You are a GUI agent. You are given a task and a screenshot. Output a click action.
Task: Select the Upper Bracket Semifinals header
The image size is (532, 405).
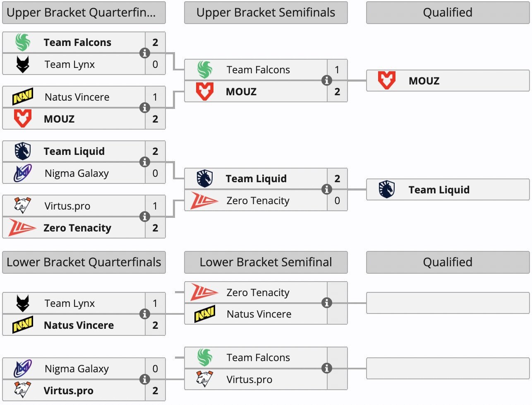click(266, 13)
